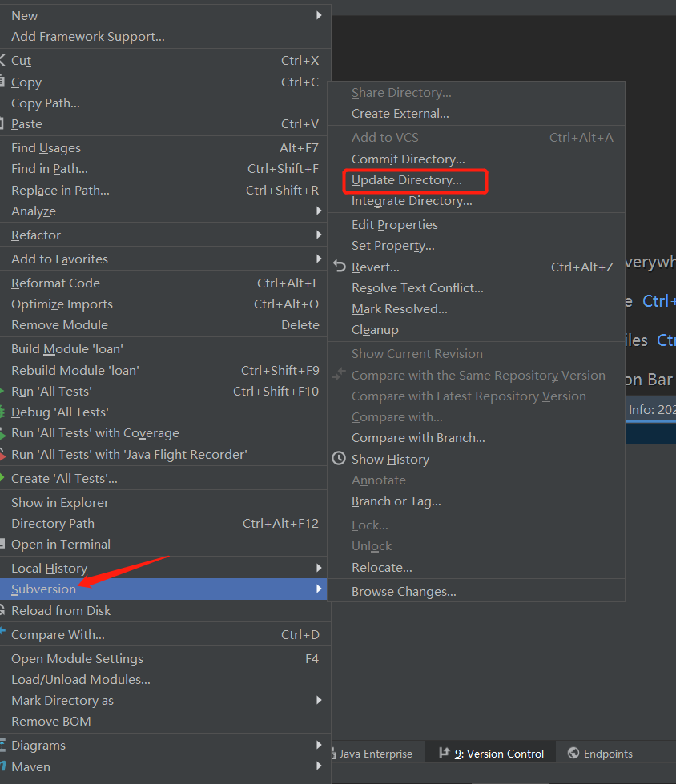Expand the Local History submenu arrow
This screenshot has height=784, width=676.
(x=319, y=568)
